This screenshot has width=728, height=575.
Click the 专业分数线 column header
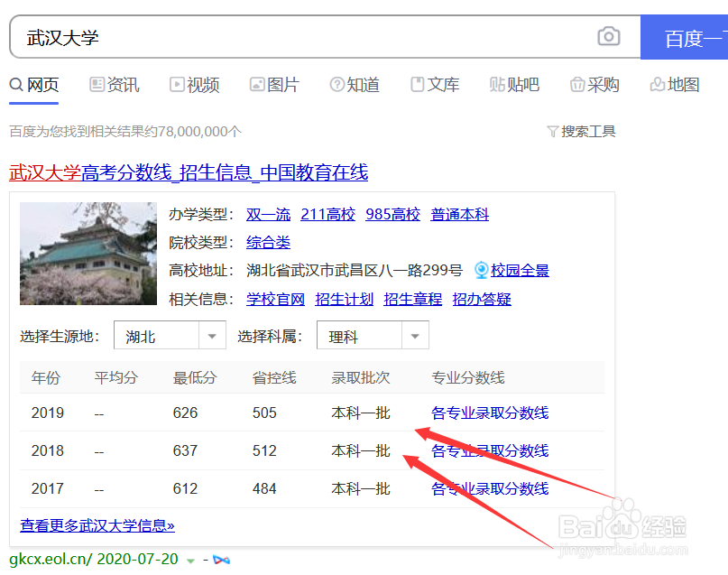[x=468, y=377]
